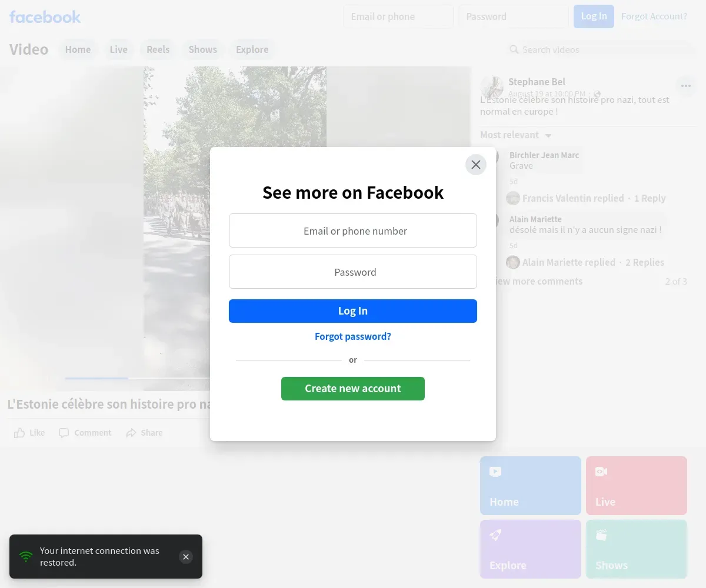This screenshot has width=706, height=588.
Task: Click Francis Valentin's small avatar
Action: (513, 198)
